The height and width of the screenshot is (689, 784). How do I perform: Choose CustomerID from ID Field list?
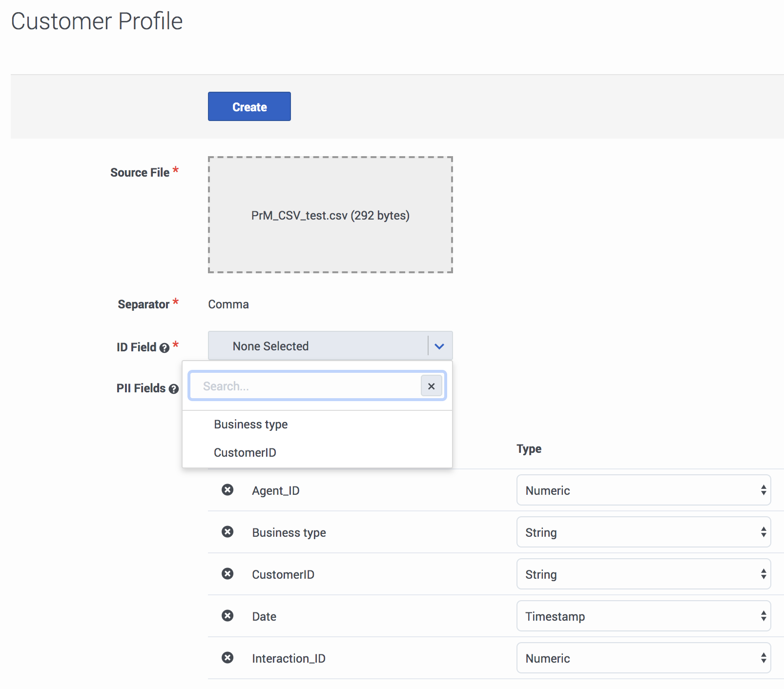[317, 453]
